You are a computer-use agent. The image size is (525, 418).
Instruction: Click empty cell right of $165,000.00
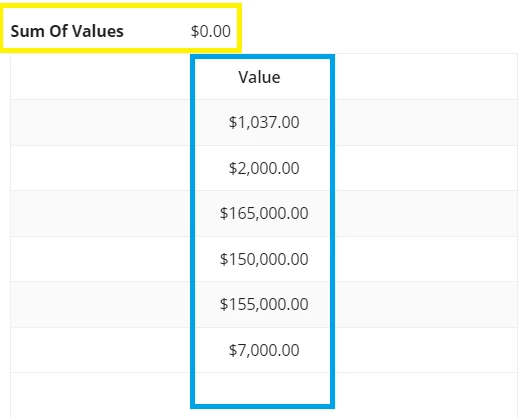[426, 213]
